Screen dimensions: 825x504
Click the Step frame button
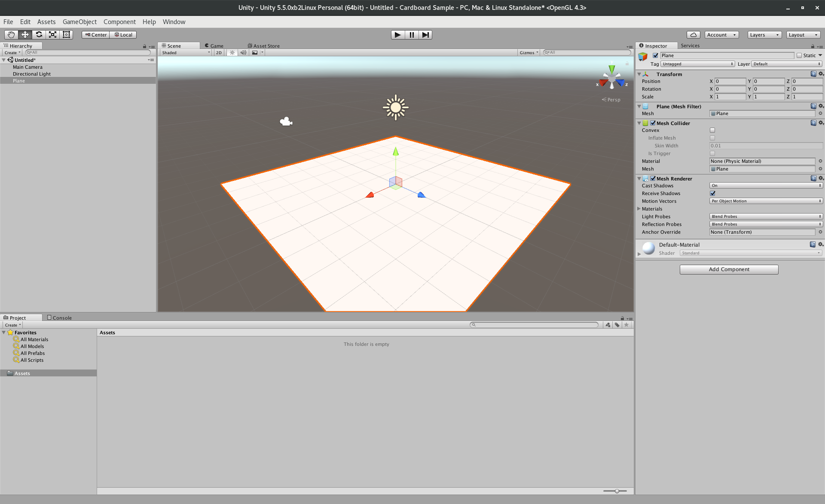click(425, 35)
